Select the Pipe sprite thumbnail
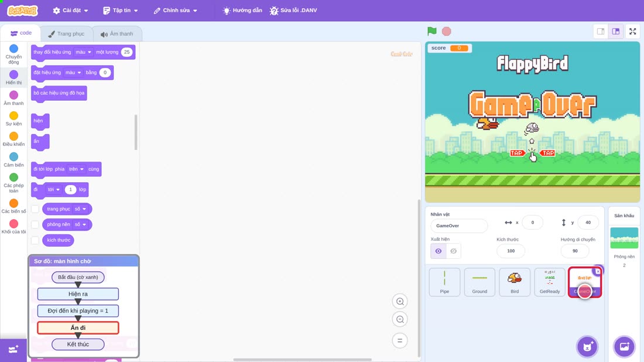The image size is (644, 362). click(444, 282)
